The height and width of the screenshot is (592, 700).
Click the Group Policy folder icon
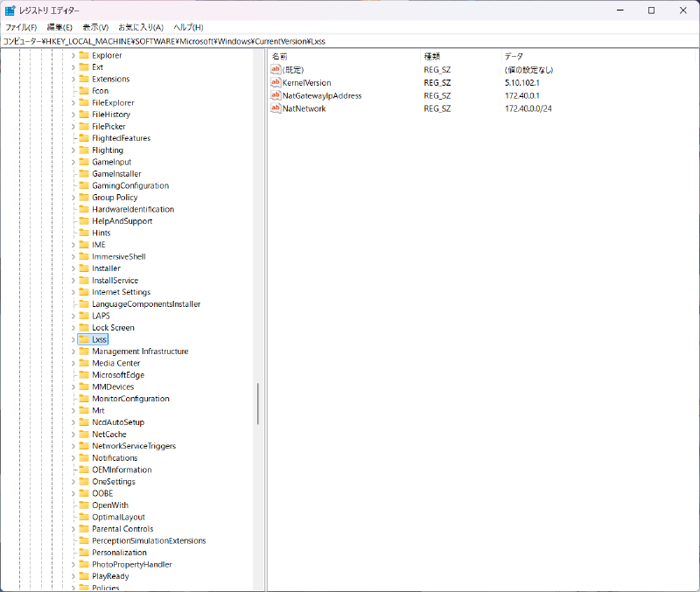tap(84, 198)
